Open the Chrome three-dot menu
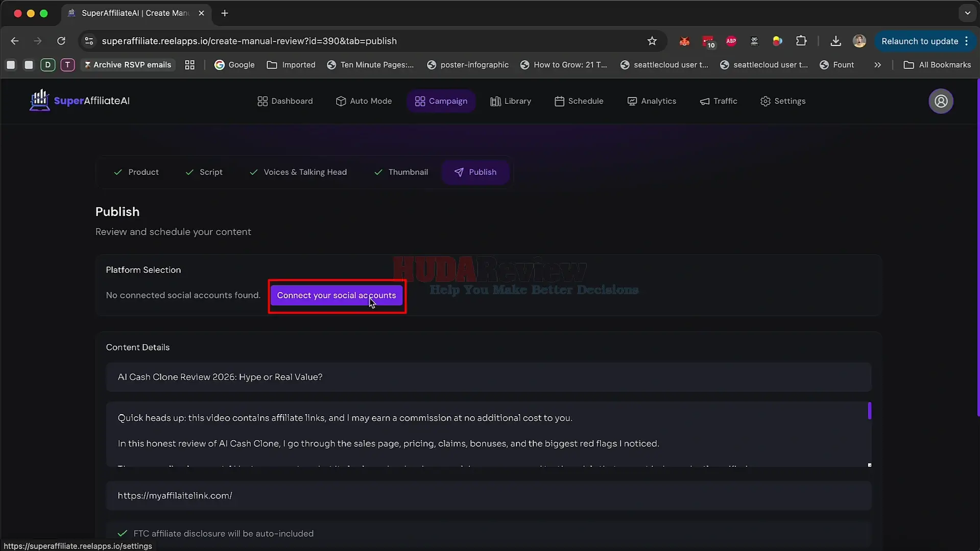This screenshot has height=551, width=980. [966, 41]
